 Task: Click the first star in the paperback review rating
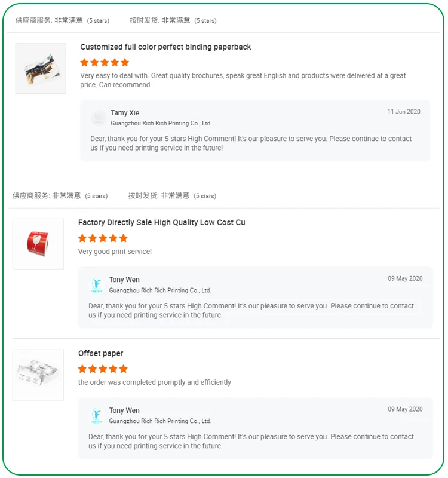pos(83,62)
